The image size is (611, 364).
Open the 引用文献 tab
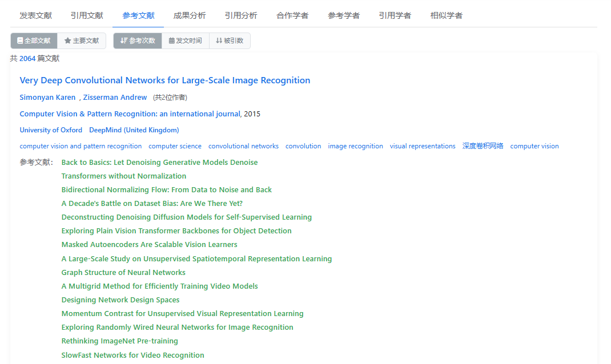87,15
